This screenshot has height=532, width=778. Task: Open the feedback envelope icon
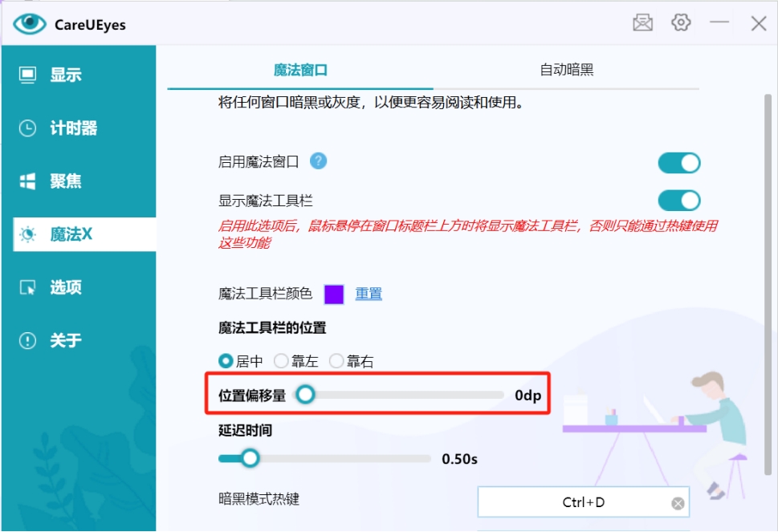point(641,23)
